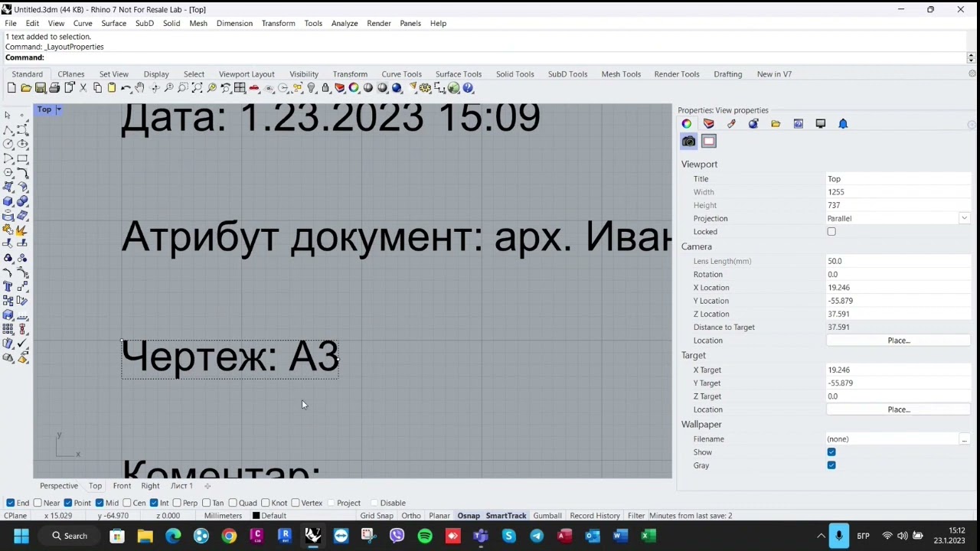Click the Object properties color wheel tab
The image size is (980, 551).
[x=687, y=123]
